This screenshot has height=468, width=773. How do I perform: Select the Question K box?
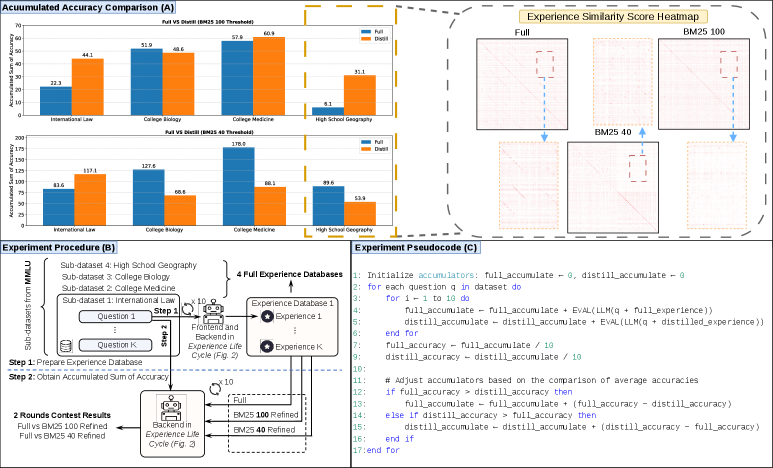point(113,344)
